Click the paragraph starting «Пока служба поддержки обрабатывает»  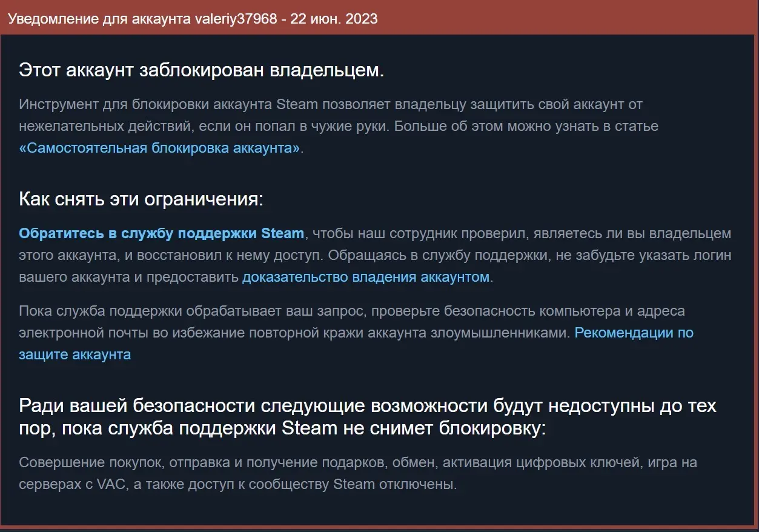[356, 333]
